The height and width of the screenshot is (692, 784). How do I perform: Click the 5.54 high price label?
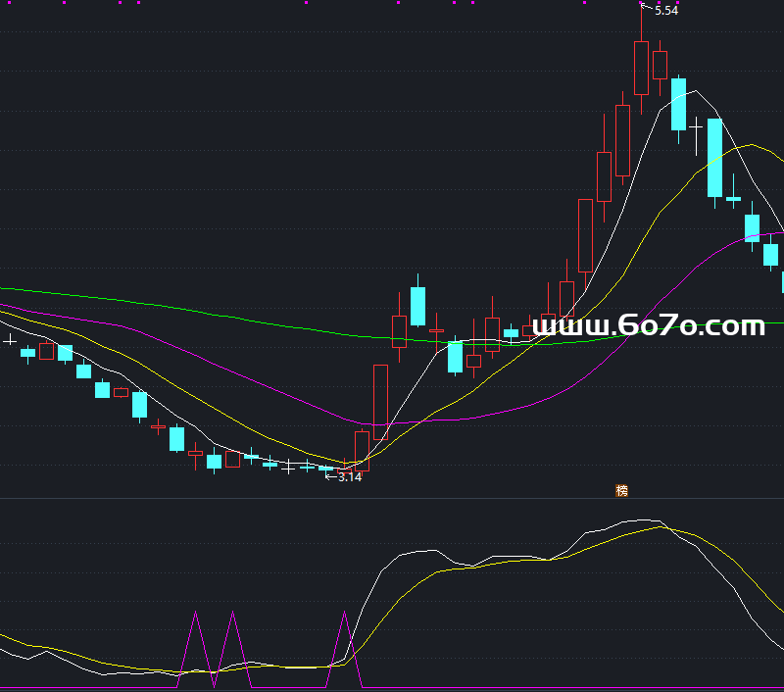point(666,11)
